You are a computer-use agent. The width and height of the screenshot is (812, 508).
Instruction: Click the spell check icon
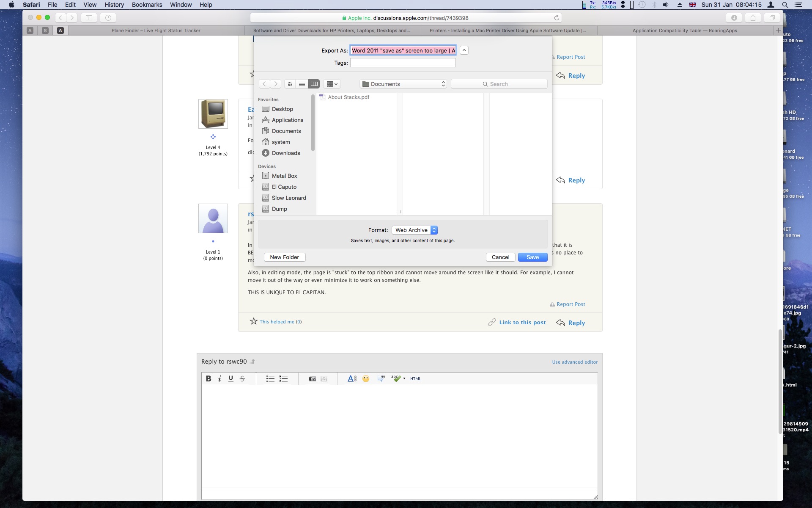396,378
